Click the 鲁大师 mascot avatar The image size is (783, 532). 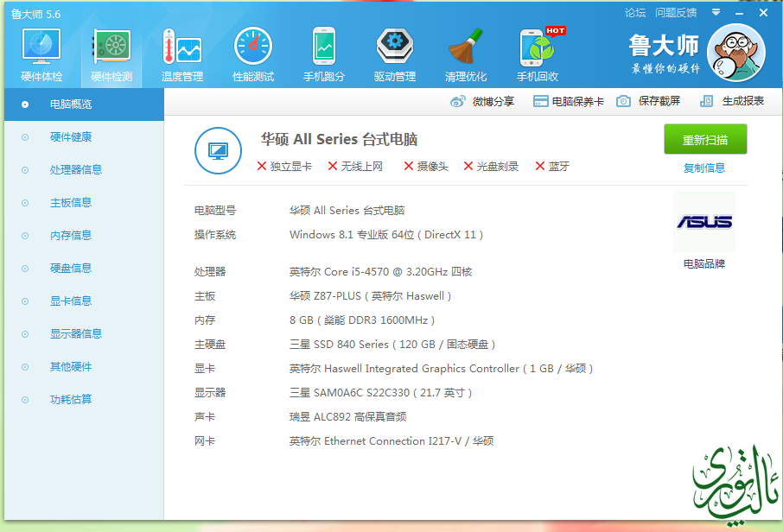736,53
